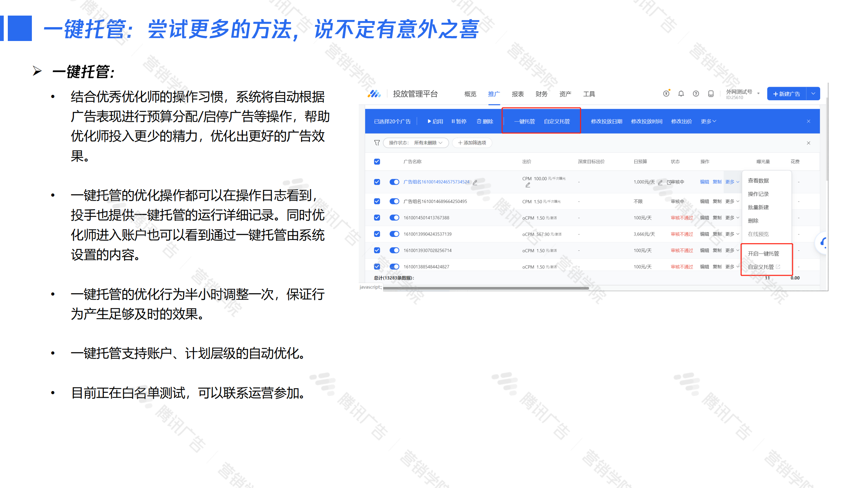Open the 工具 tab
This screenshot has width=868, height=488.
tap(589, 94)
